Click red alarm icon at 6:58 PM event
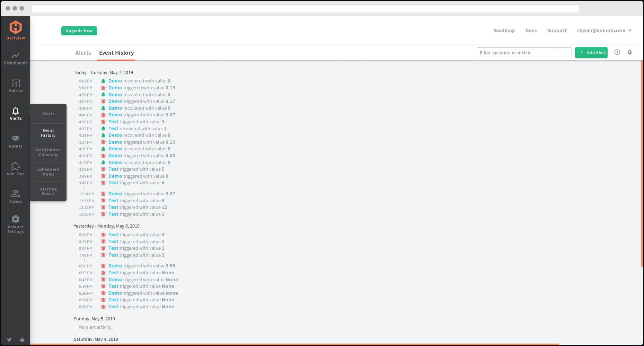 (x=103, y=266)
